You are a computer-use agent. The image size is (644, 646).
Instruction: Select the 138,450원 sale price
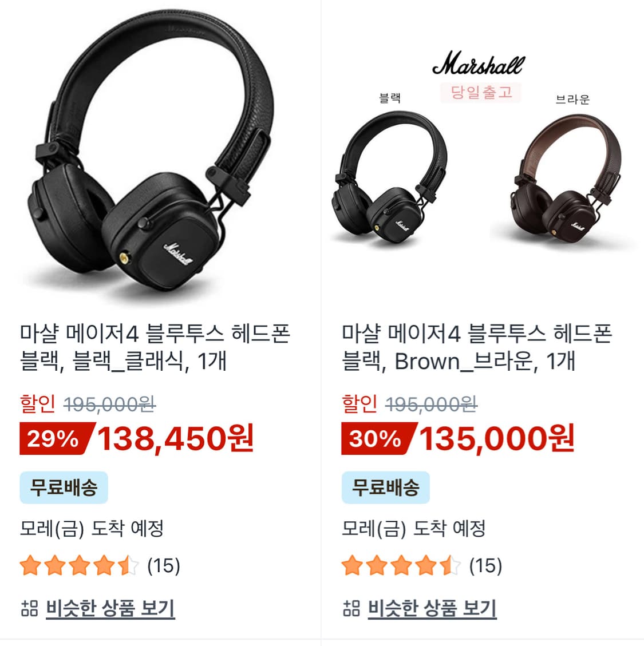176,438
